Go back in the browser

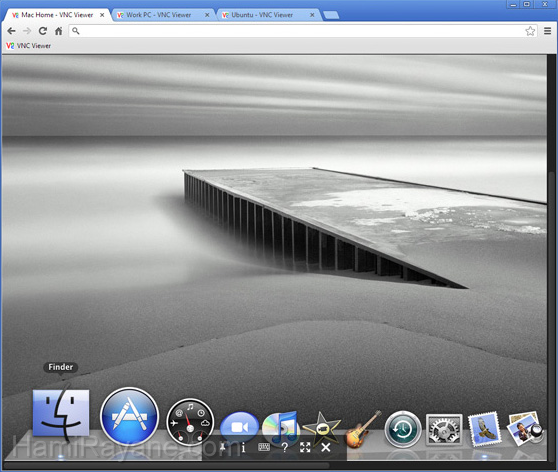[x=11, y=31]
